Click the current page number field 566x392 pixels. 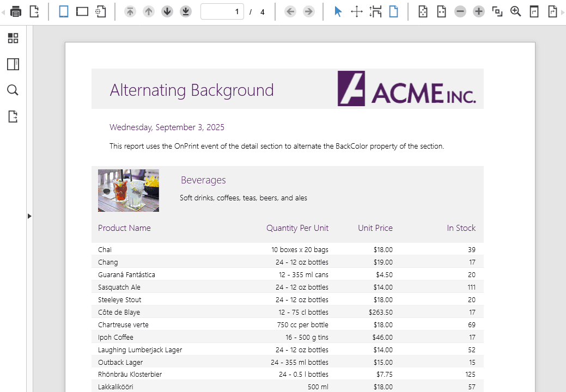(222, 11)
